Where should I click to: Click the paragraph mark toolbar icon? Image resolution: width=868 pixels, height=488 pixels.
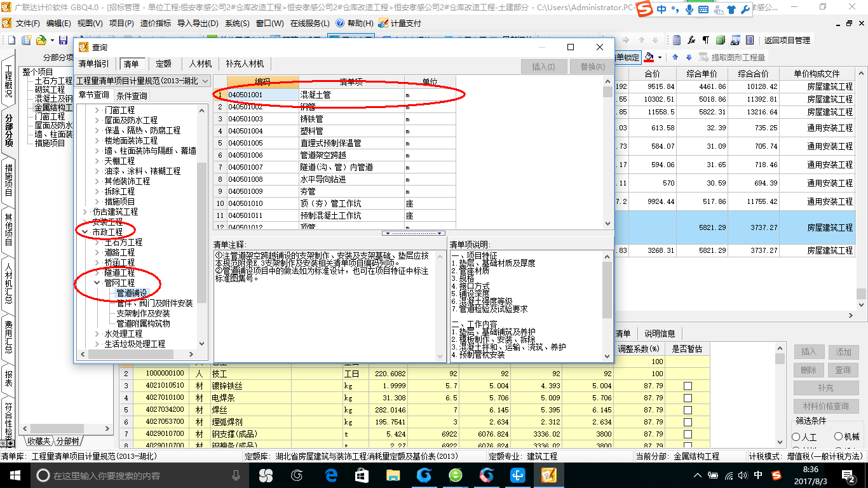[705, 40]
